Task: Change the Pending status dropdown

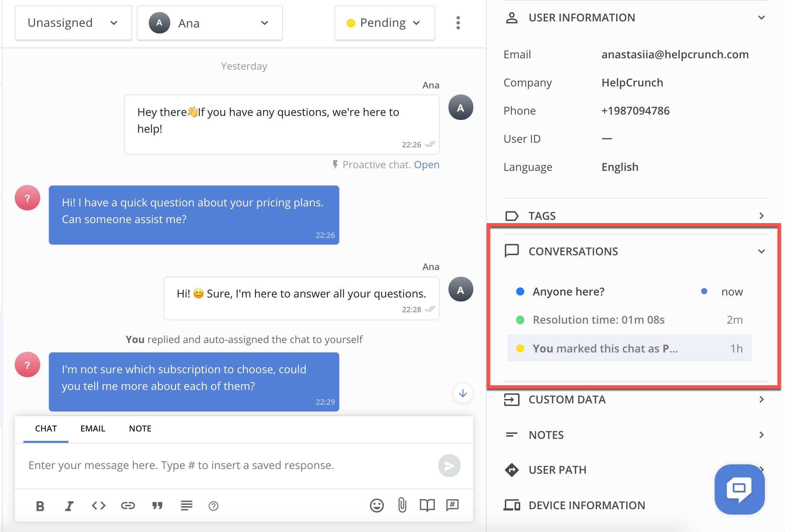Action: pos(384,23)
